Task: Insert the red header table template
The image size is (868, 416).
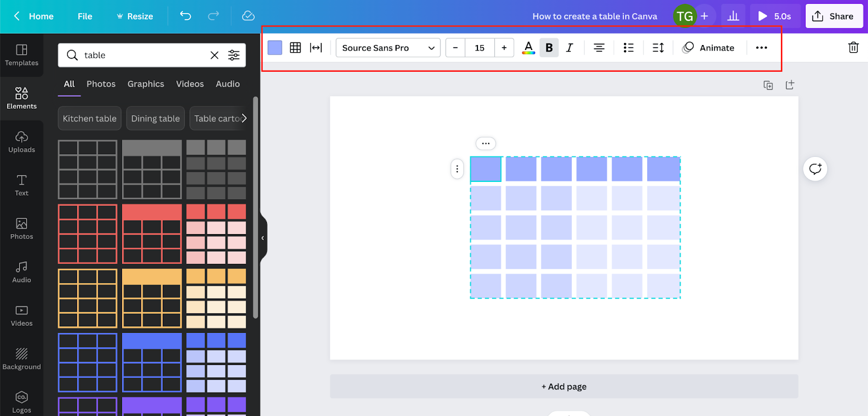Action: pyautogui.click(x=152, y=234)
